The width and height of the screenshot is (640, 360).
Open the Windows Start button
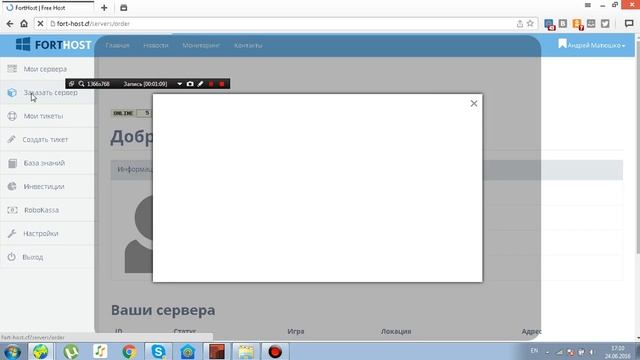(12, 351)
